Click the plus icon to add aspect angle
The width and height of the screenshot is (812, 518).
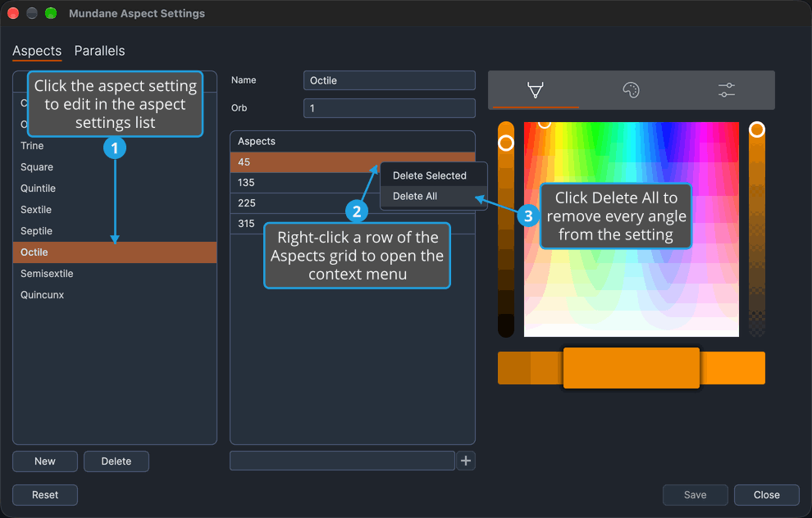point(466,461)
